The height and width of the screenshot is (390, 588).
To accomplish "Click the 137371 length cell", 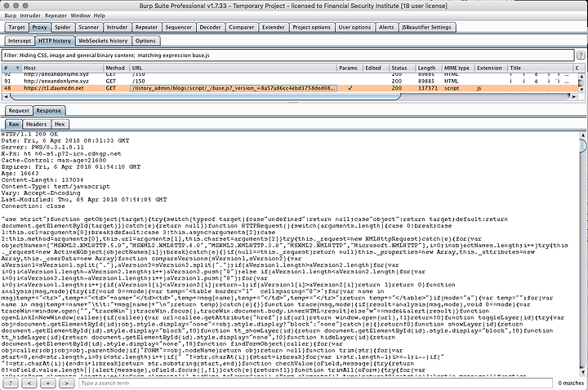I will point(427,88).
